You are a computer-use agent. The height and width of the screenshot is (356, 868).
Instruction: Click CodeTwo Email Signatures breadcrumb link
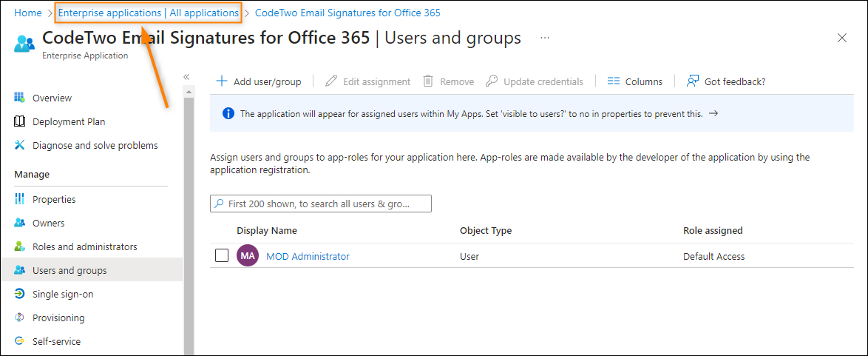click(x=347, y=12)
